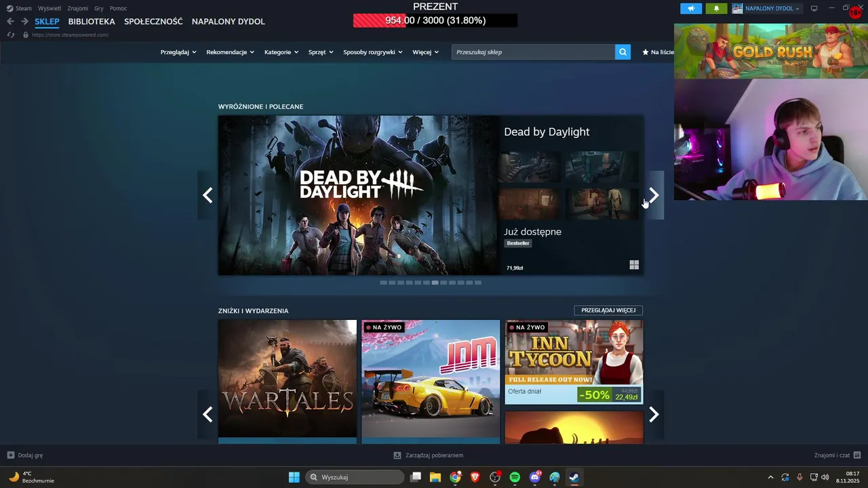Viewport: 868px width, 488px height.
Task: Open the Windows Start button
Action: [x=294, y=477]
